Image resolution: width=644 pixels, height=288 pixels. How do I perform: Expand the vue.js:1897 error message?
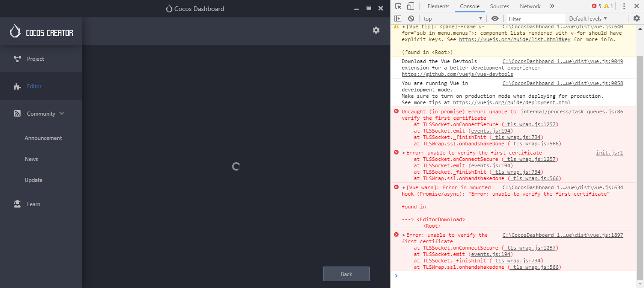(x=404, y=235)
